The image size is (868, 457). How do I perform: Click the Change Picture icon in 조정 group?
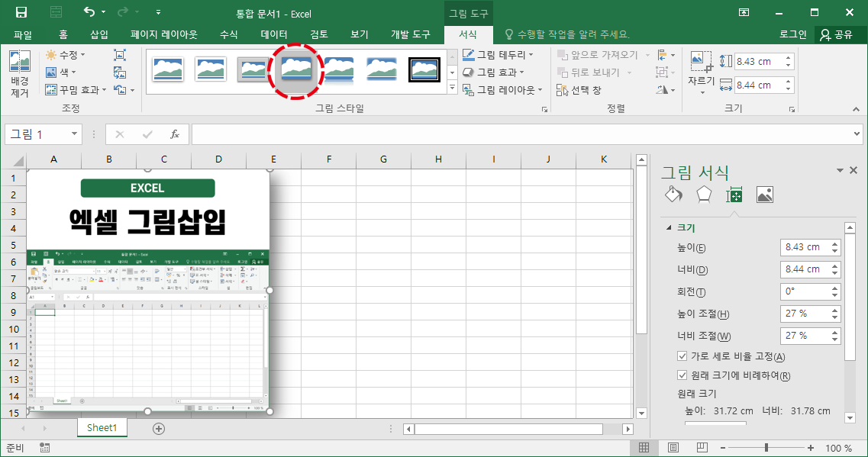point(120,72)
